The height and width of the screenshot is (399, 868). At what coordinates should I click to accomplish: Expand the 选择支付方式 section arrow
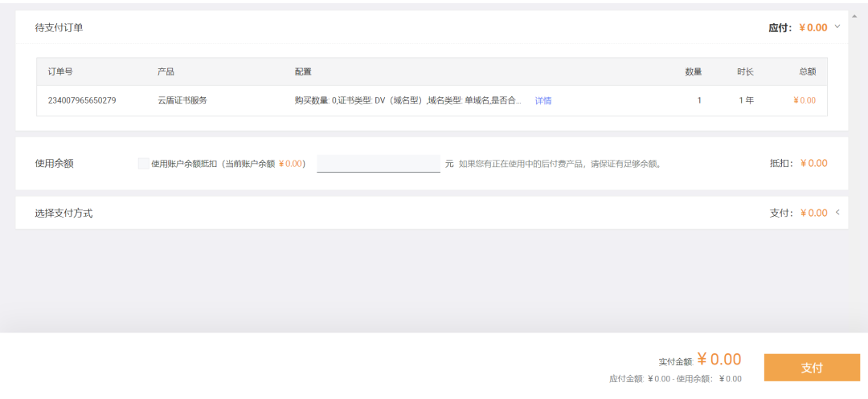pos(837,213)
